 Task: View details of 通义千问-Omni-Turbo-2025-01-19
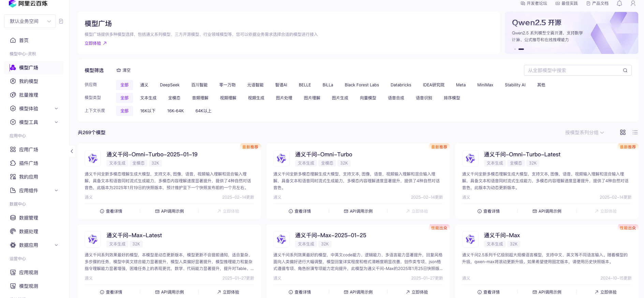coord(111,211)
